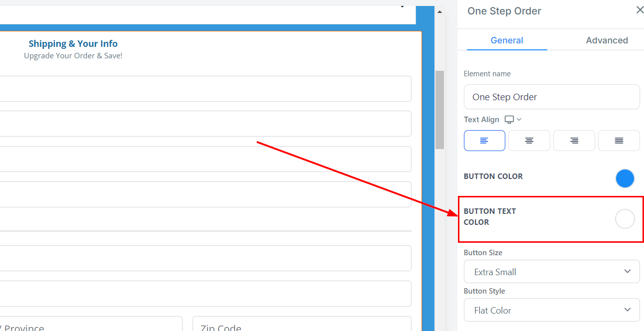Viewport: 644px width, 331px height.
Task: Expand the device chevron next to Text Align
Action: click(x=519, y=120)
